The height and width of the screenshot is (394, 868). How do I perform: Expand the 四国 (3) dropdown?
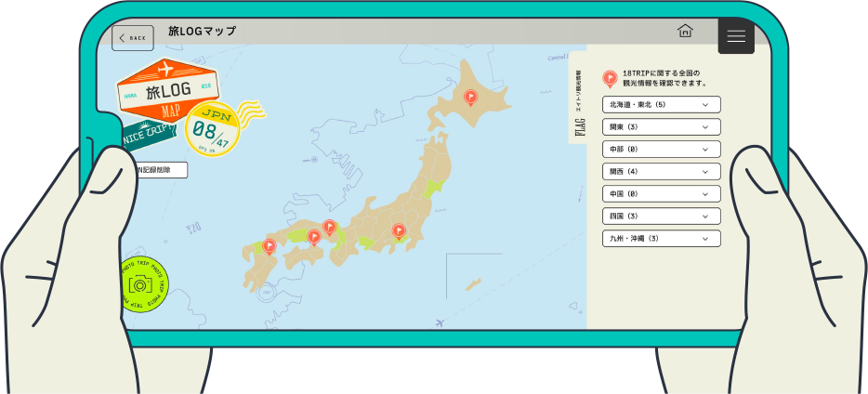click(661, 217)
